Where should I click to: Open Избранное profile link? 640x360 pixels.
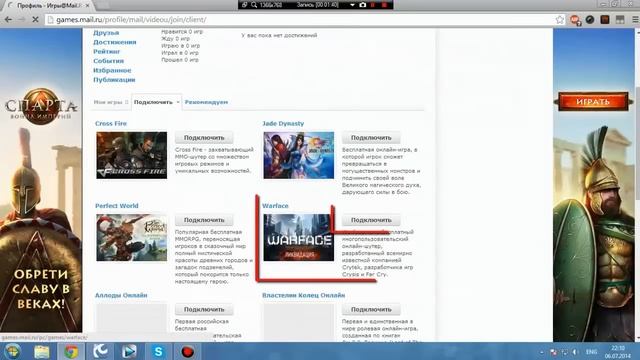pyautogui.click(x=112, y=70)
